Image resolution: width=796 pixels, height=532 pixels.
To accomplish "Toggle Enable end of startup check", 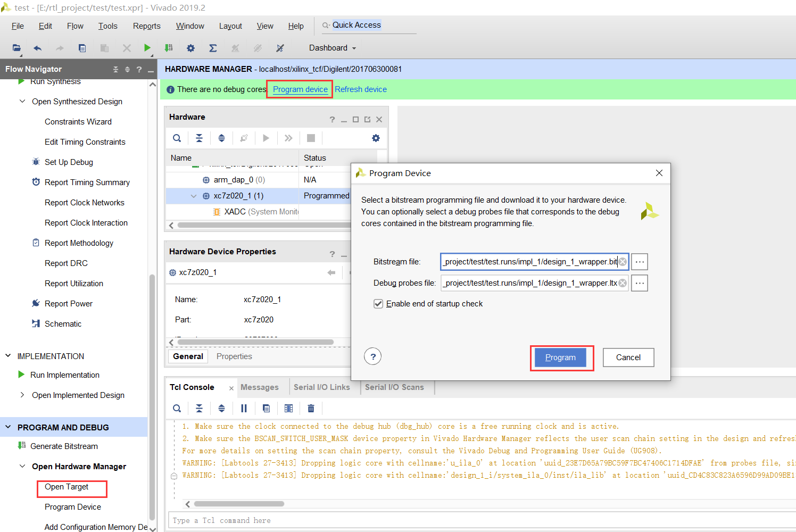I will 378,304.
